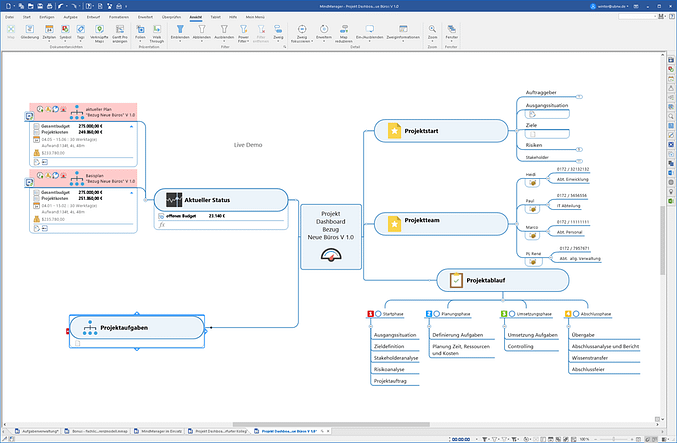Viewport: 677px width, 443px height.
Task: Switch to the Einfügen ribbon tab
Action: (x=47, y=17)
